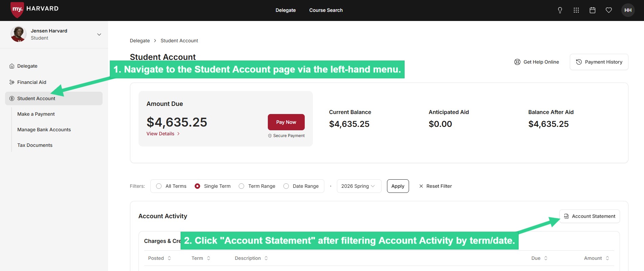The height and width of the screenshot is (271, 644).
Task: Click the Current Balance heading
Action: point(350,112)
